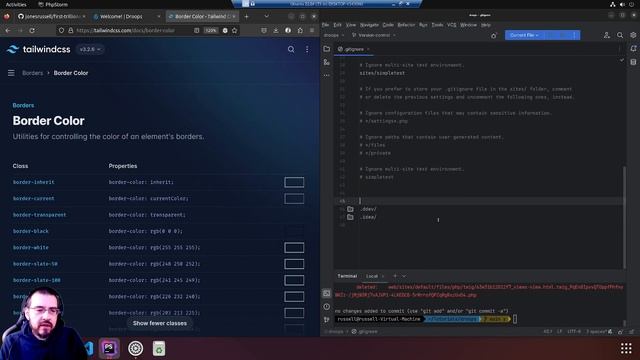Open new Firefox tab with plus button
This screenshot has height=360, width=640.
(x=247, y=16)
